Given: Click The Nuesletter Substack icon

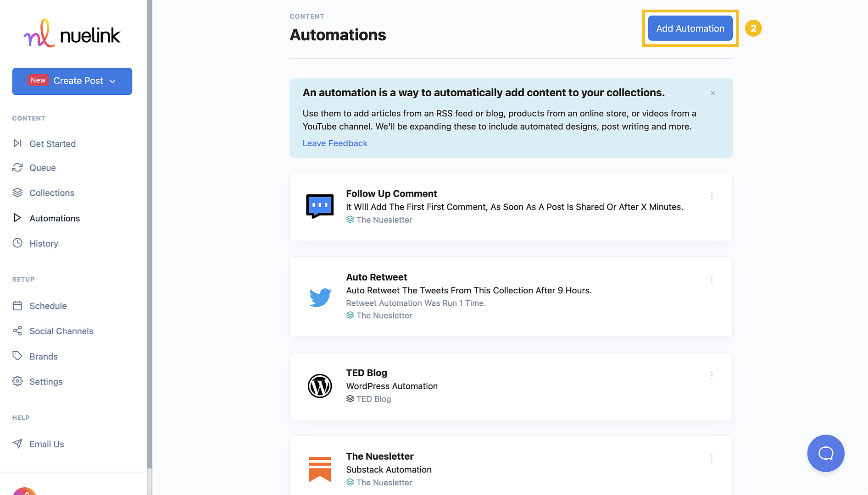Looking at the screenshot, I should (x=320, y=469).
